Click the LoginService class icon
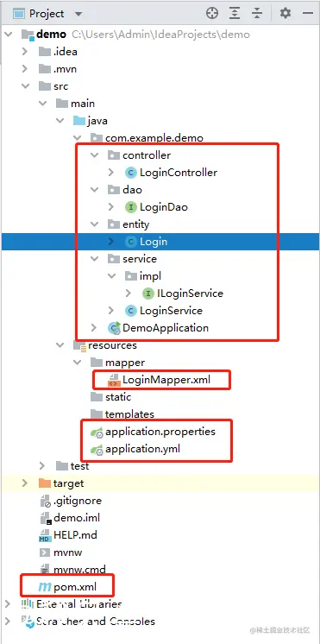 (x=130, y=311)
